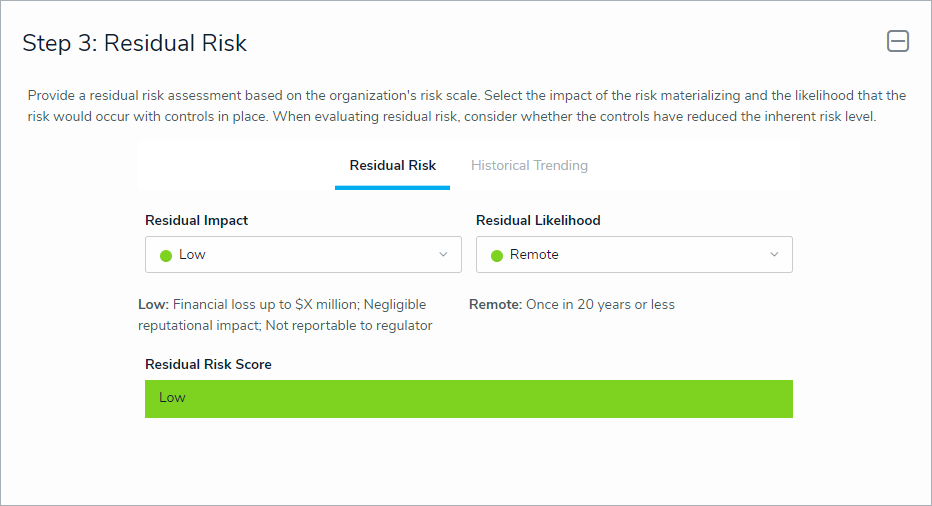
Task: Click the green dot in Residual Impact field
Action: (166, 255)
